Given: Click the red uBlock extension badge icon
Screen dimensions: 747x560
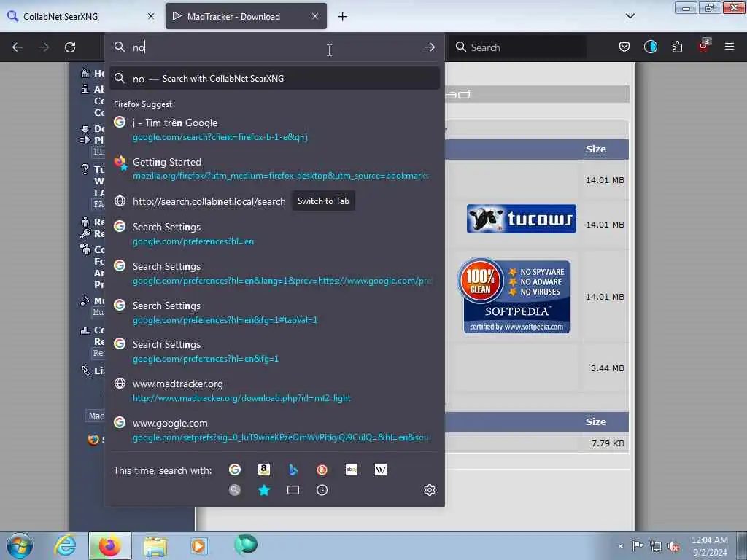Looking at the screenshot, I should (704, 46).
